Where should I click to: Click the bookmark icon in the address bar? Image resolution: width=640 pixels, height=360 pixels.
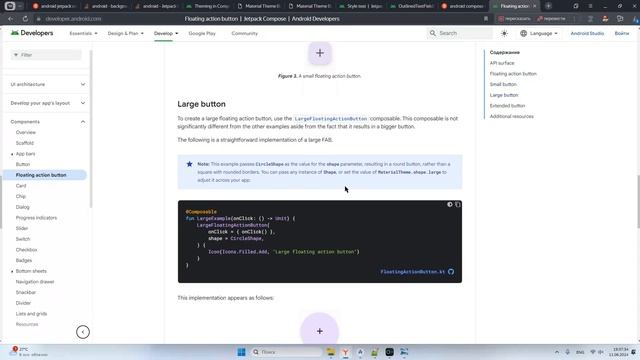(486, 19)
